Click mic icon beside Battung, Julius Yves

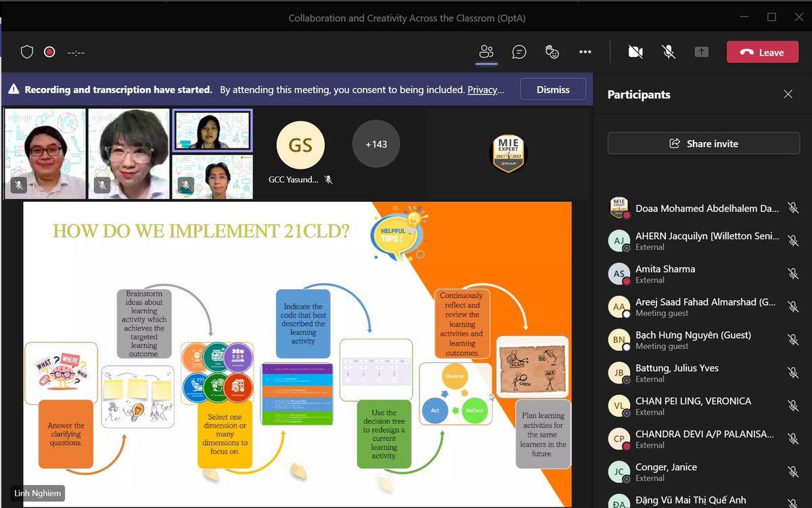[793, 373]
